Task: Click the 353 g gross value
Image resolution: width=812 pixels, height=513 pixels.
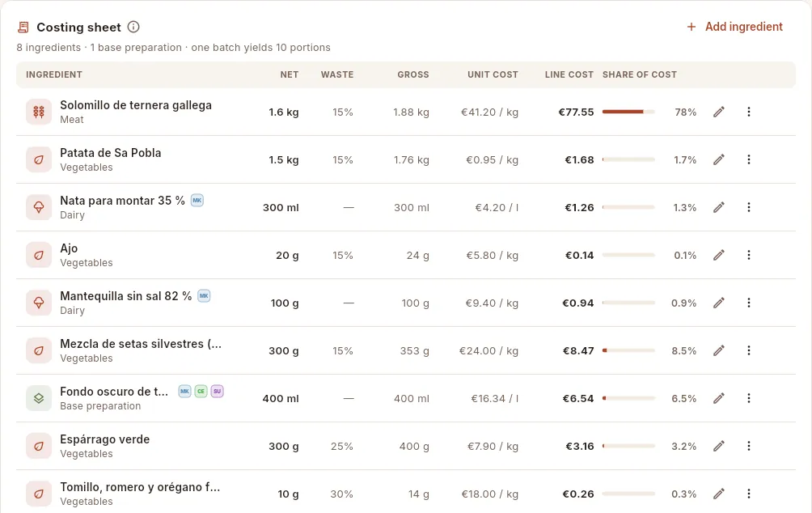Action: (x=414, y=351)
